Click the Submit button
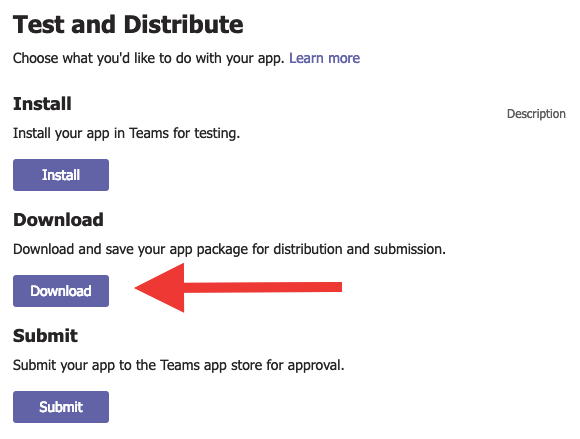The width and height of the screenshot is (580, 439). pyautogui.click(x=61, y=407)
